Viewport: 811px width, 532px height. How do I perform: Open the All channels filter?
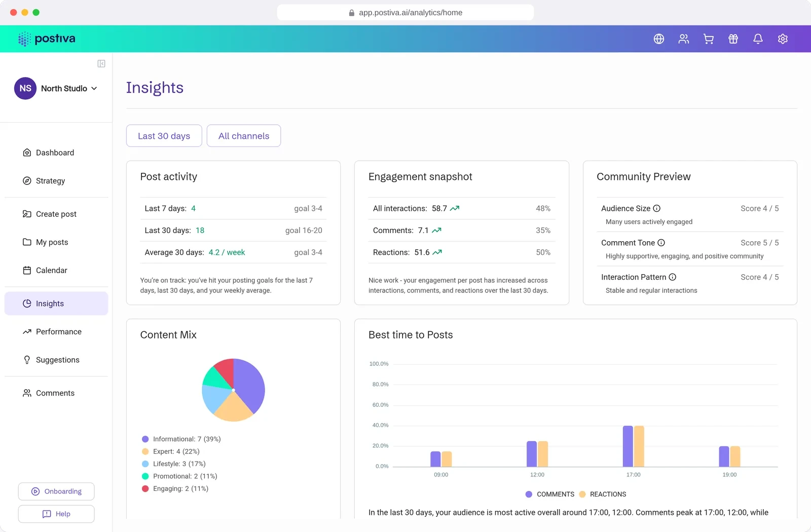click(x=244, y=136)
